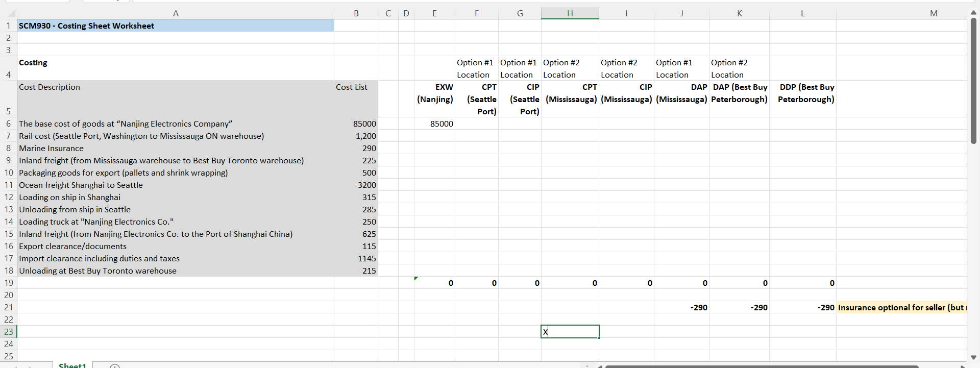Click 'The base cost of goods' row label
Viewport: 980px width, 368px height.
click(x=126, y=124)
